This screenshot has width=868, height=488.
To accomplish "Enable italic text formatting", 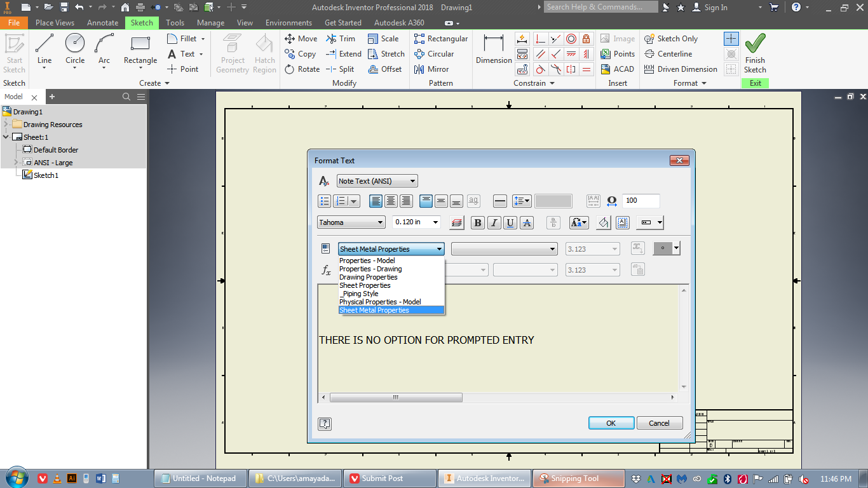I will point(493,222).
